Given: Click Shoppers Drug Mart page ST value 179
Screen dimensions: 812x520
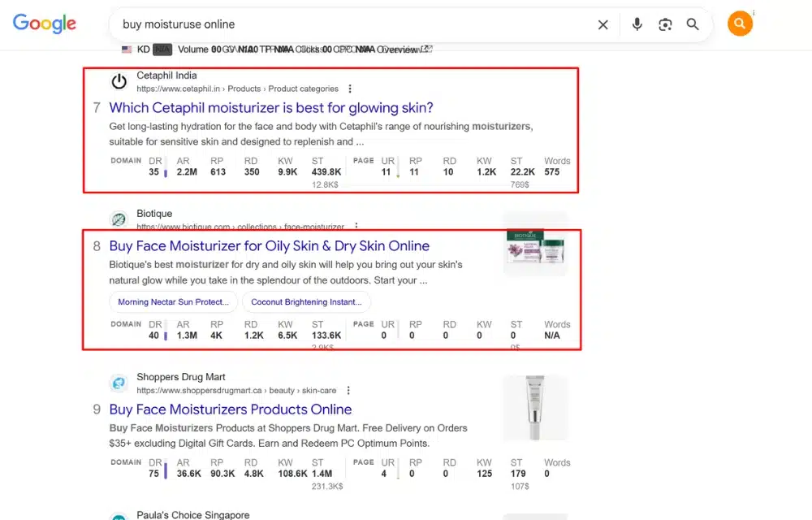Looking at the screenshot, I should pyautogui.click(x=518, y=474).
